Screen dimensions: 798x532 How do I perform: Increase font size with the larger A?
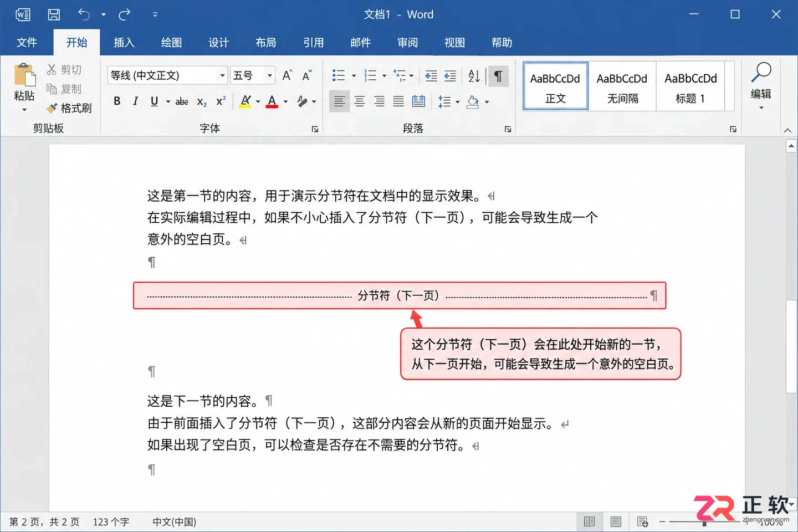pos(287,75)
